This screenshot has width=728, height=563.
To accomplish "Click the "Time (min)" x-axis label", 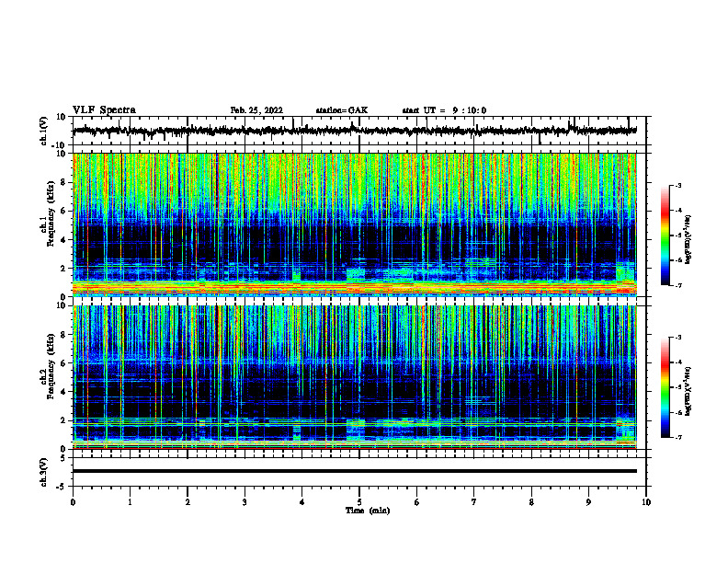I will [x=368, y=511].
